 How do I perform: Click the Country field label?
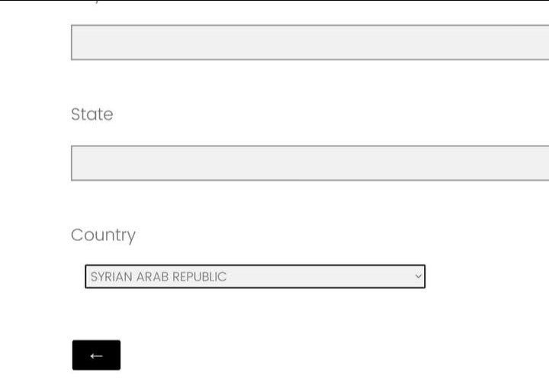tap(103, 235)
